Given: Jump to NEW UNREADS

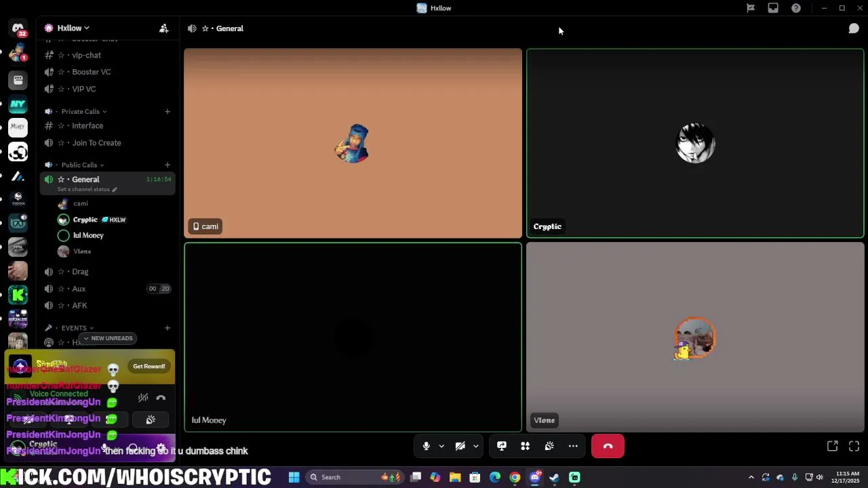Looking at the screenshot, I should coord(108,338).
